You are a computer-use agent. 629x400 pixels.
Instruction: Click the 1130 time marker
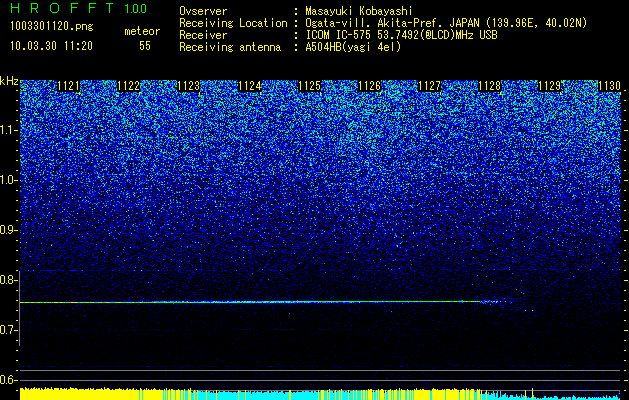(x=609, y=86)
